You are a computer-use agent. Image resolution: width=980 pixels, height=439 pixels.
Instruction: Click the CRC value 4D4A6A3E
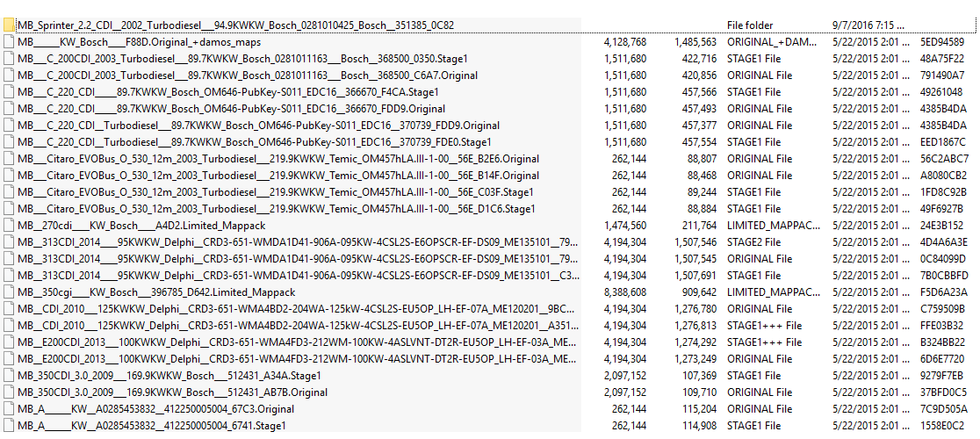click(944, 241)
